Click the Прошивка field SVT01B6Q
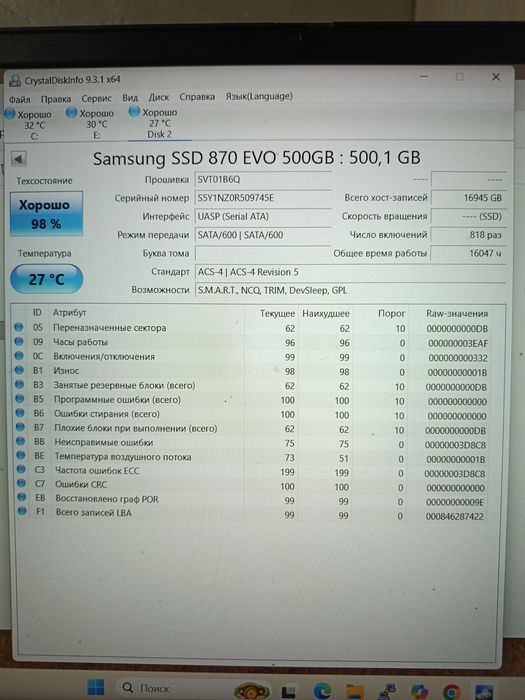 tap(263, 179)
